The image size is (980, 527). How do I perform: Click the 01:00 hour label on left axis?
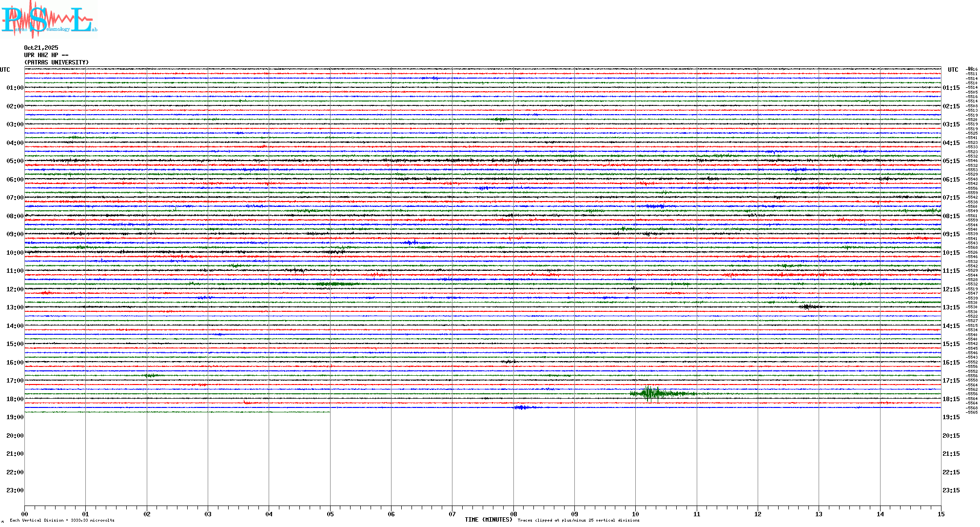15,88
